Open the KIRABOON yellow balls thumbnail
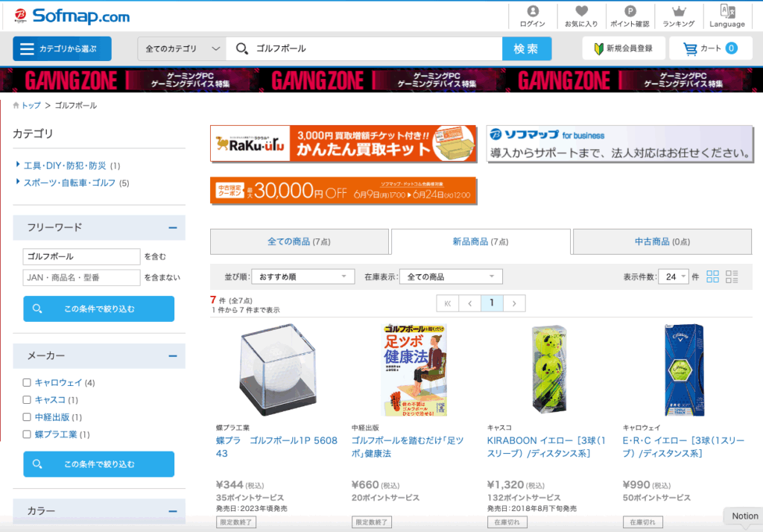 coord(549,370)
